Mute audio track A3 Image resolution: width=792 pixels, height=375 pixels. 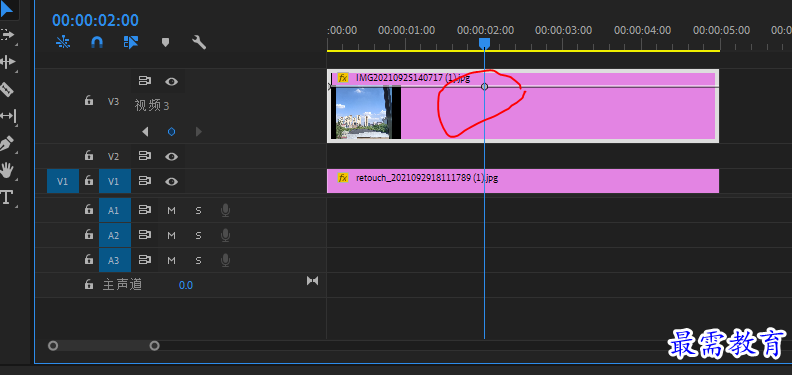click(171, 261)
